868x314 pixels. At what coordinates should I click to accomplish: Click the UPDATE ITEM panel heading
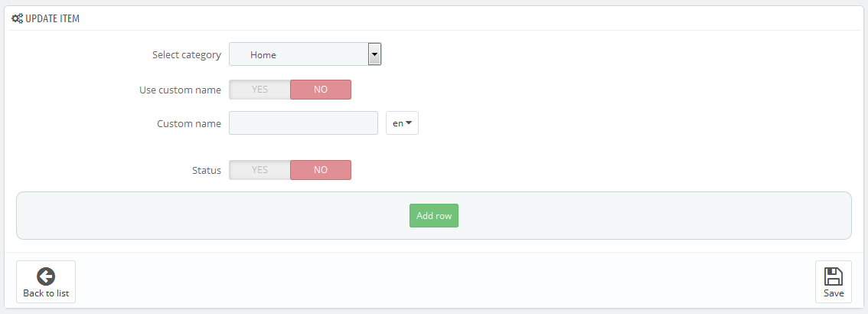(52, 19)
